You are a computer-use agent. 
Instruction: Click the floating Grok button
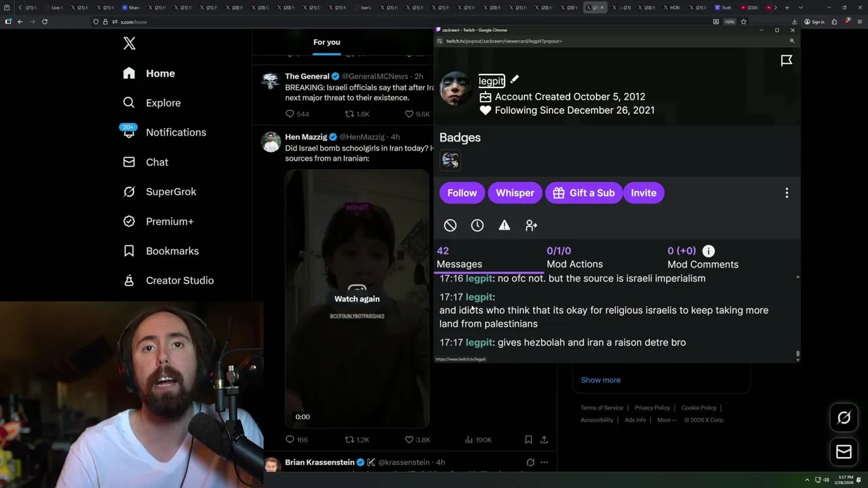tap(844, 418)
